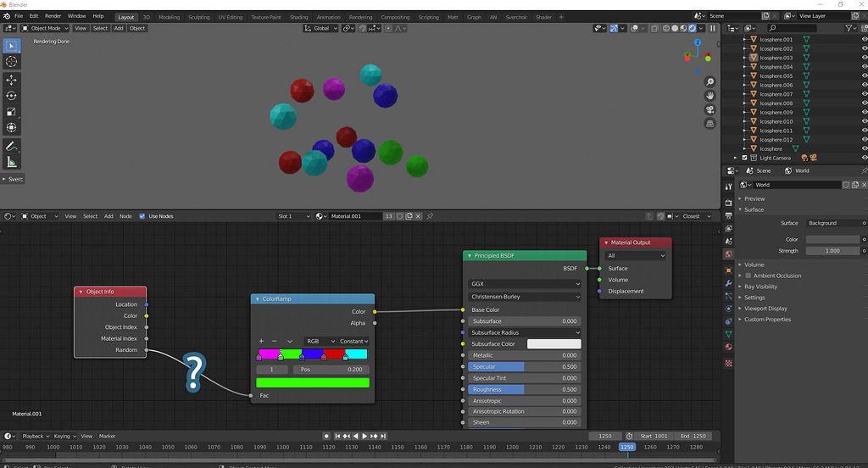This screenshot has height=468, width=868.
Task: Open the Global transform orientation dropdown
Action: pyautogui.click(x=320, y=28)
